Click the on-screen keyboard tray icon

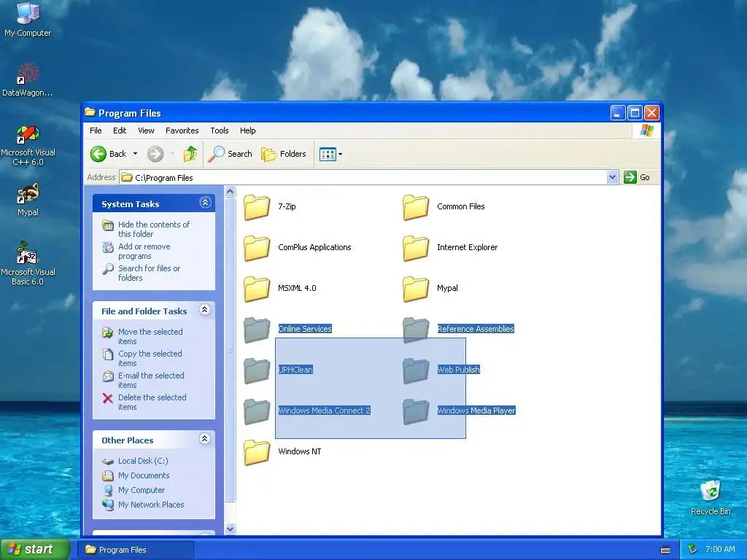click(665, 550)
